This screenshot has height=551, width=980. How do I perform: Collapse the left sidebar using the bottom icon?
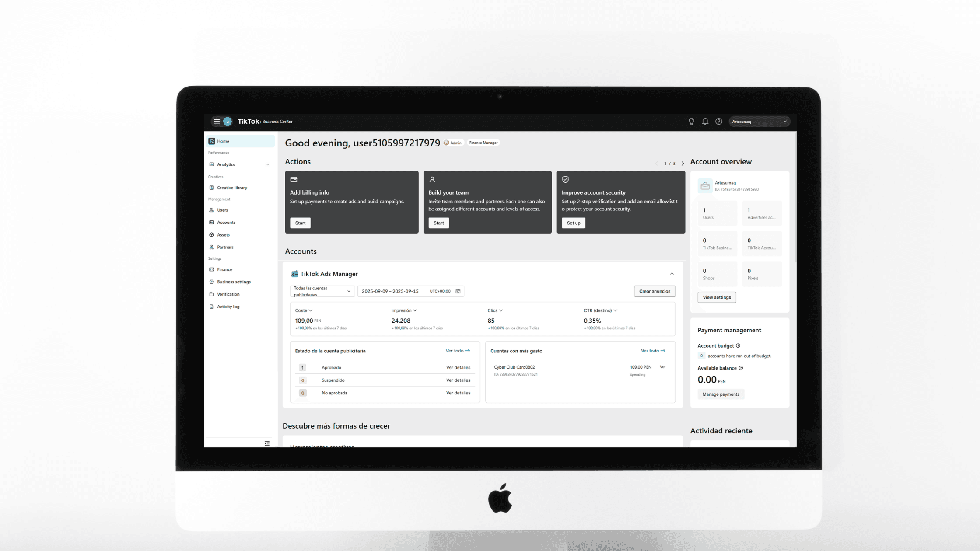(267, 443)
